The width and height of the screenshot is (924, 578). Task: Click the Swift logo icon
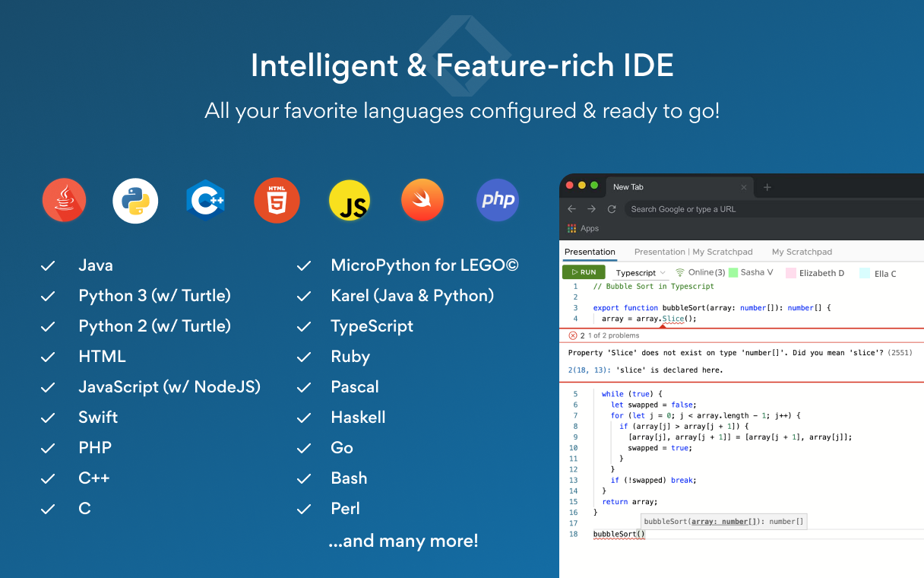click(x=422, y=200)
